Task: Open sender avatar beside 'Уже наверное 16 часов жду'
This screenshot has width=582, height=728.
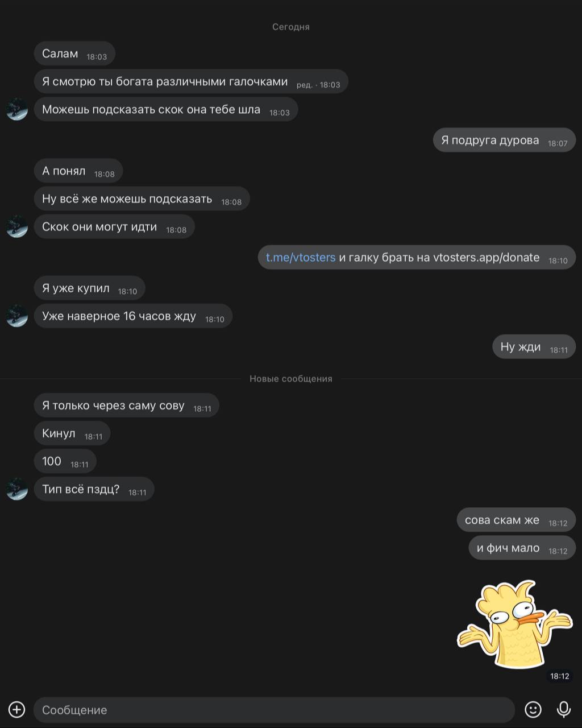Action: pos(17,316)
